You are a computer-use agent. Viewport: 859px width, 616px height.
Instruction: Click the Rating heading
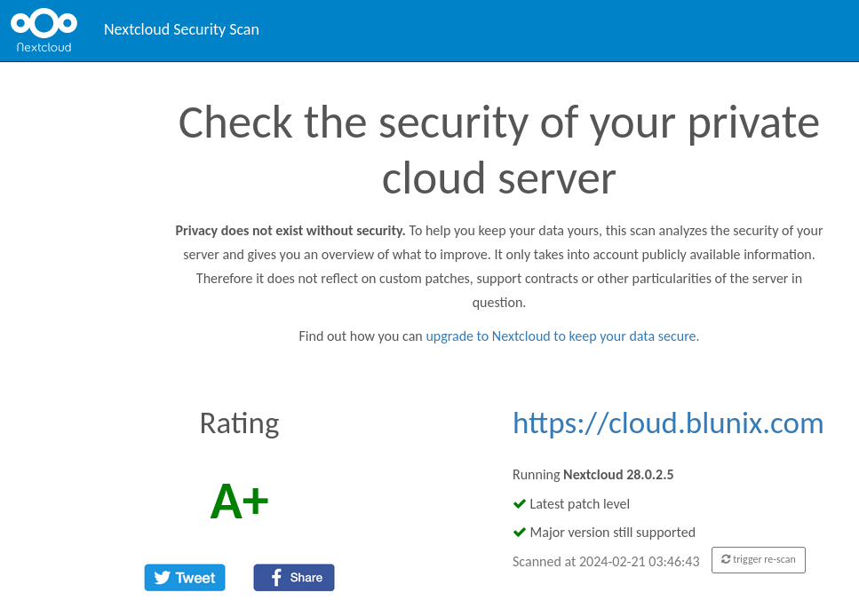tap(238, 423)
